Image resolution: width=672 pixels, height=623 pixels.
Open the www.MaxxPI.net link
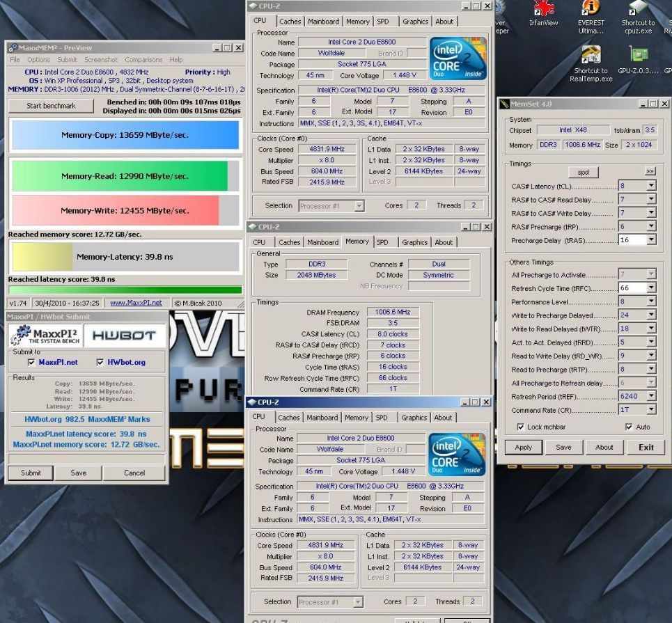pos(136,303)
